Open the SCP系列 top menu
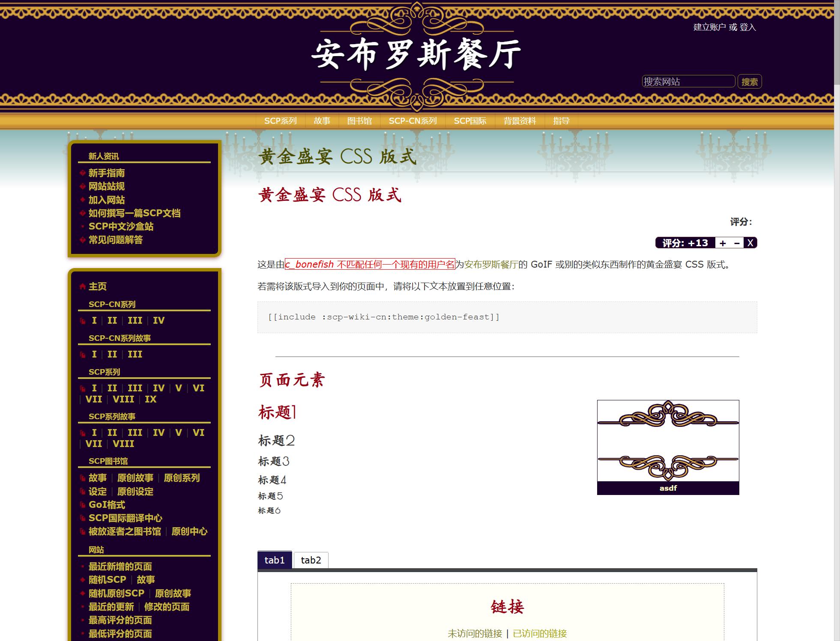Viewport: 840px width, 641px height. [280, 121]
